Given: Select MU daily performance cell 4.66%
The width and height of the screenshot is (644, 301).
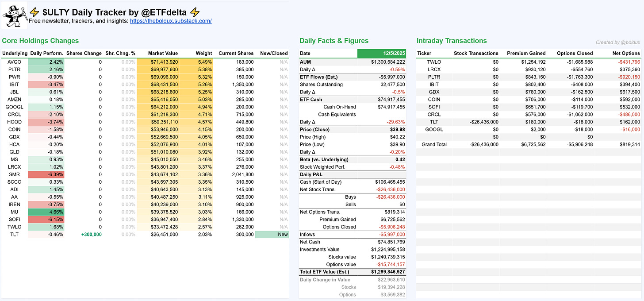Looking at the screenshot, I should [46, 212].
